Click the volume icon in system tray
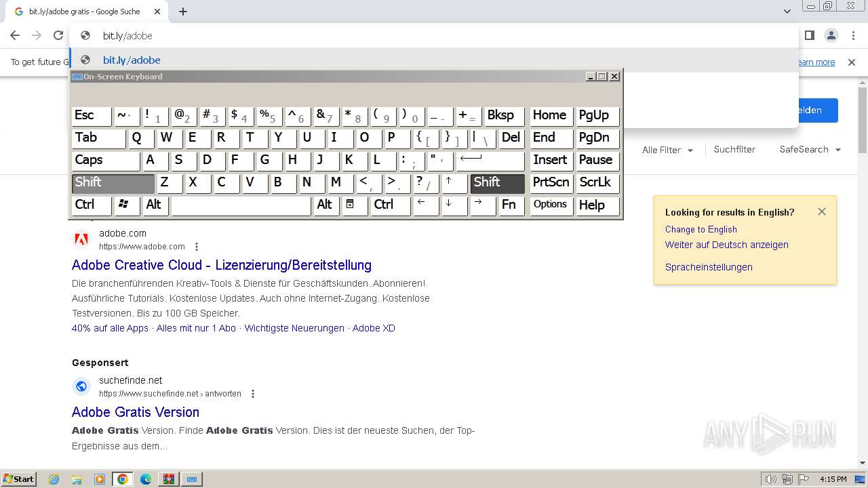Viewport: 868px width, 488px height. click(770, 479)
